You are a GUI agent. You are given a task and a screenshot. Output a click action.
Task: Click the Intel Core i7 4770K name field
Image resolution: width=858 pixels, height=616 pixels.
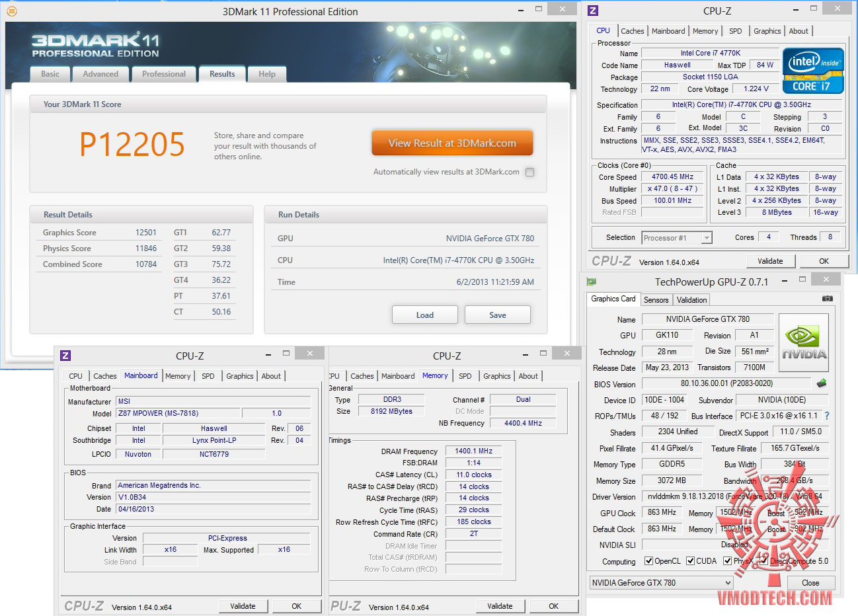pyautogui.click(x=711, y=53)
